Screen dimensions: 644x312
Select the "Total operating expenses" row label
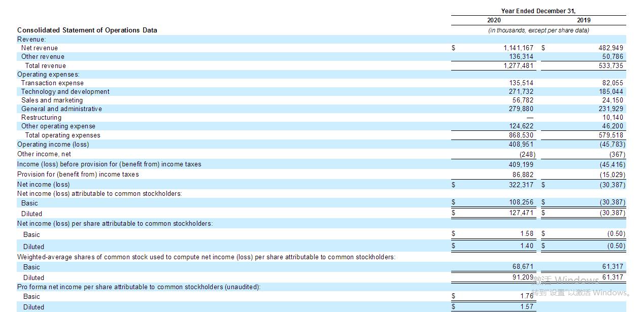[63, 135]
